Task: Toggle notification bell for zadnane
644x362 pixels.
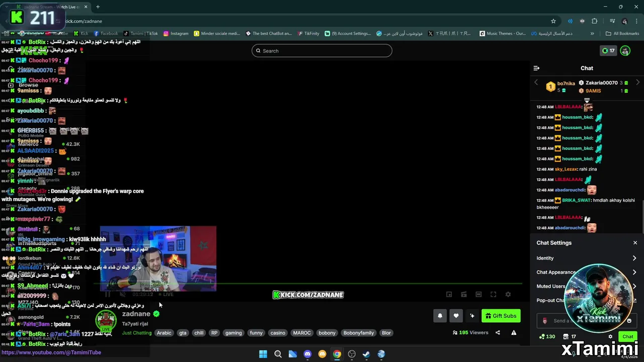Action: (x=440, y=316)
